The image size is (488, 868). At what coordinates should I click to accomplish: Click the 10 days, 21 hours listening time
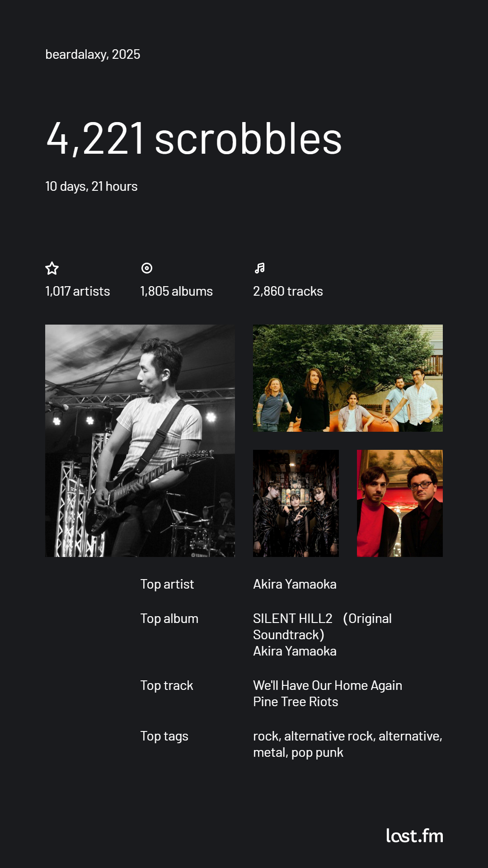[x=91, y=186]
